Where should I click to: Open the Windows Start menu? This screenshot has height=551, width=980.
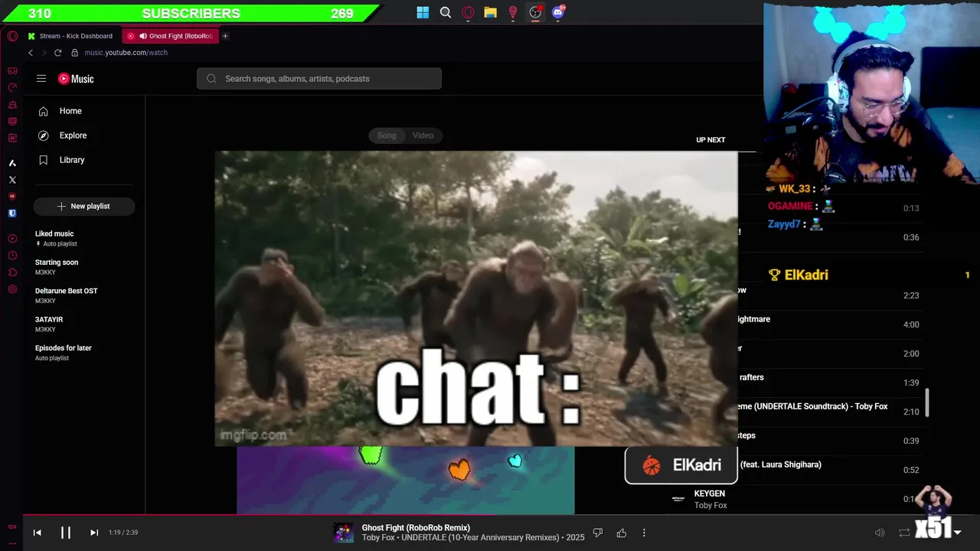[x=423, y=12]
